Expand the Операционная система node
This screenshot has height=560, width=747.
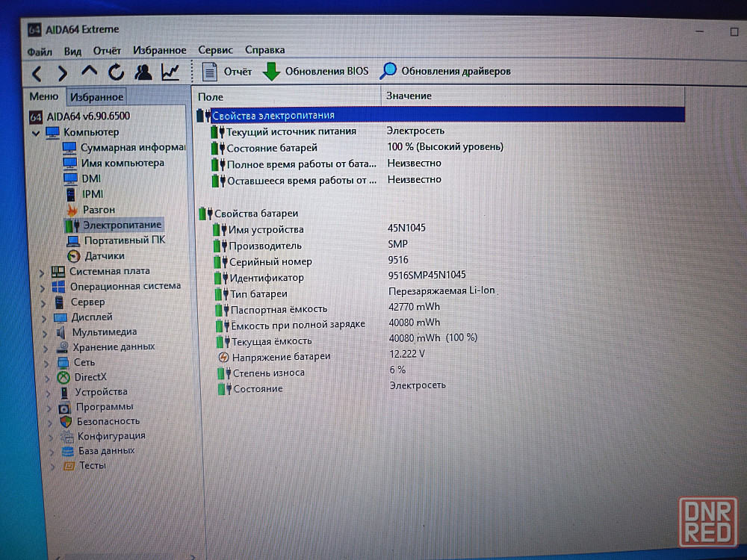click(43, 288)
